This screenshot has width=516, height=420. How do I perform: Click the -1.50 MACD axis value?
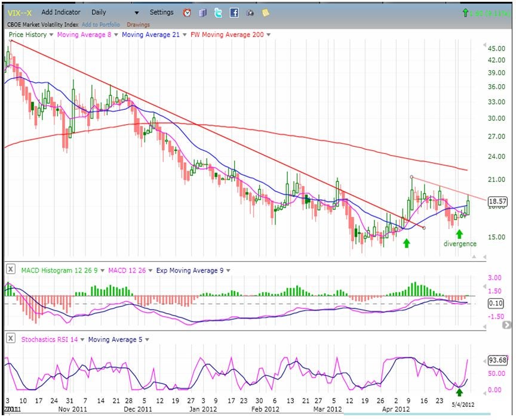[x=496, y=316]
